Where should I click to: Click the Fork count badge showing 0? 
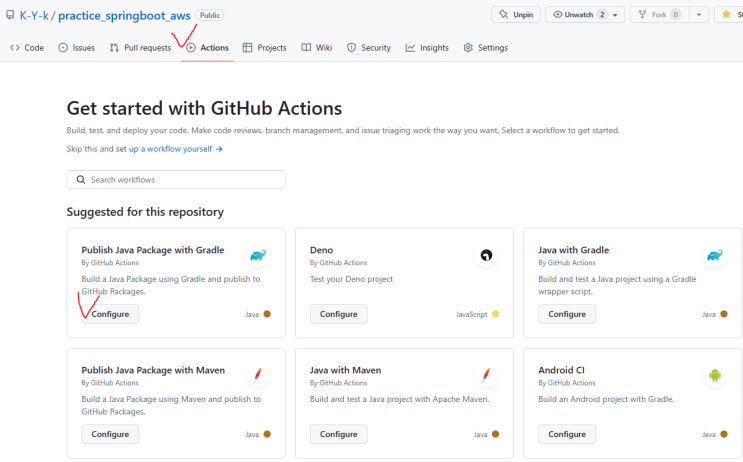tap(675, 15)
